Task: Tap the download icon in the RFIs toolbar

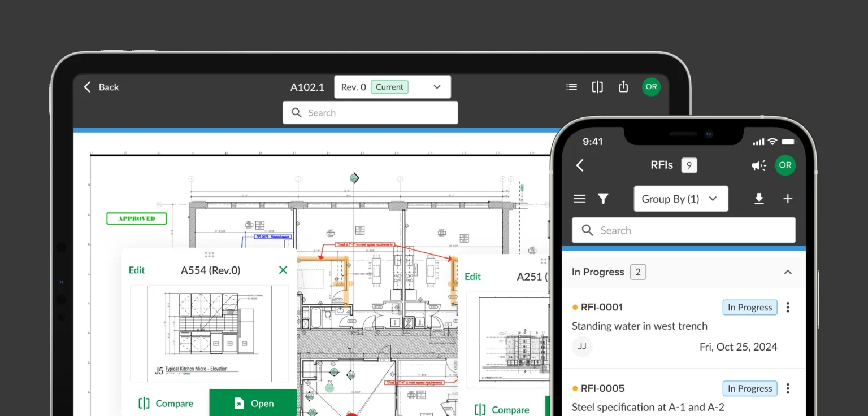Action: point(759,199)
